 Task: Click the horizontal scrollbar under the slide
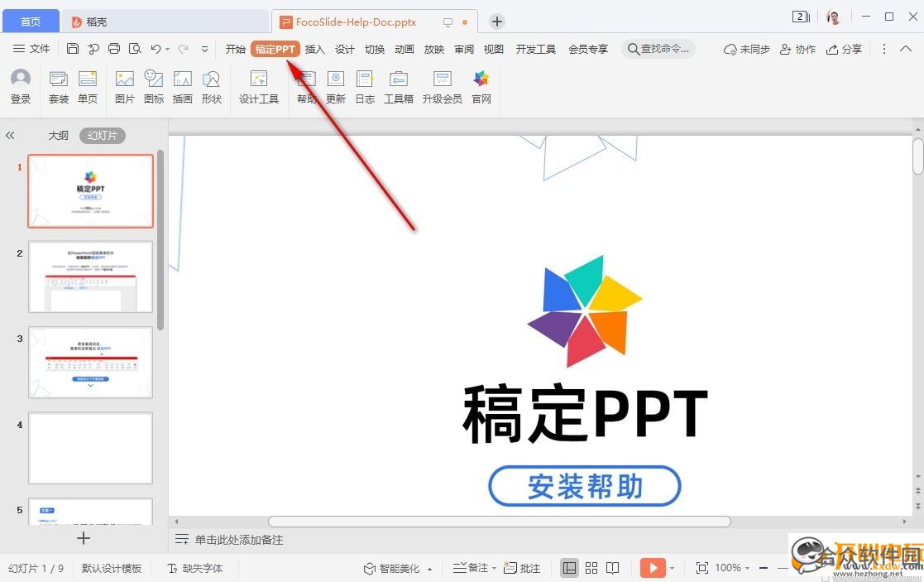(x=499, y=522)
